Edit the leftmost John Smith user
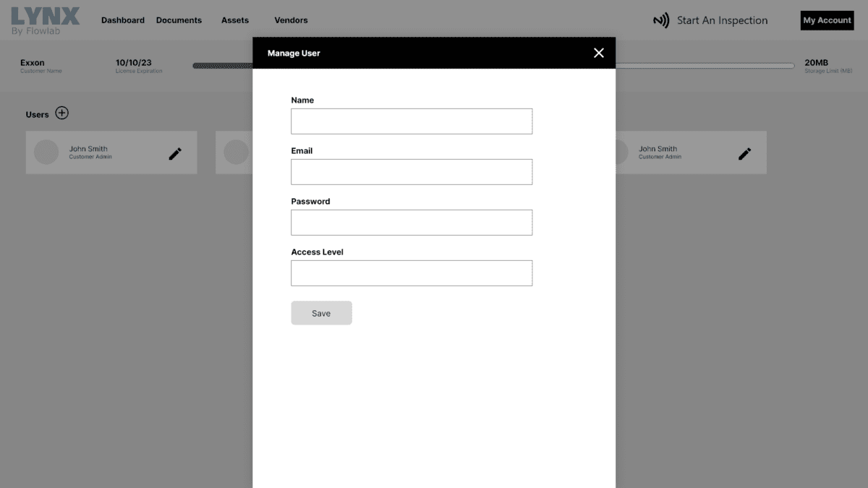The image size is (868, 488). pos(175,153)
